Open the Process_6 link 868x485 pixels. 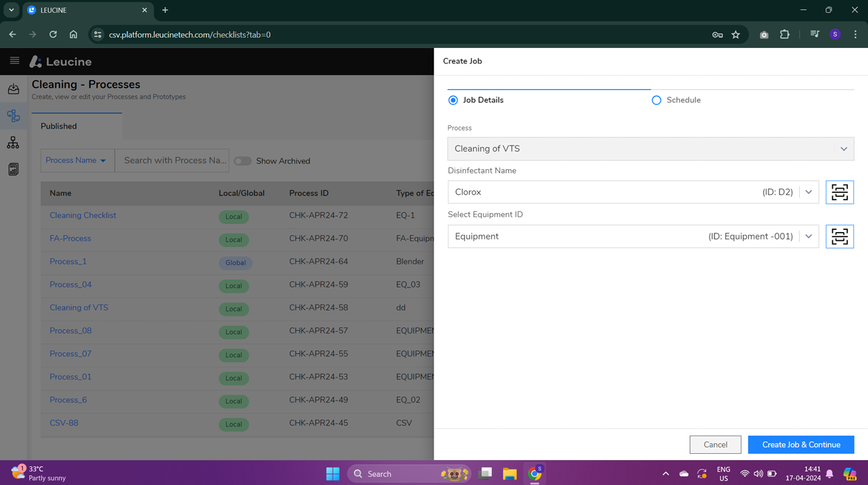click(68, 400)
